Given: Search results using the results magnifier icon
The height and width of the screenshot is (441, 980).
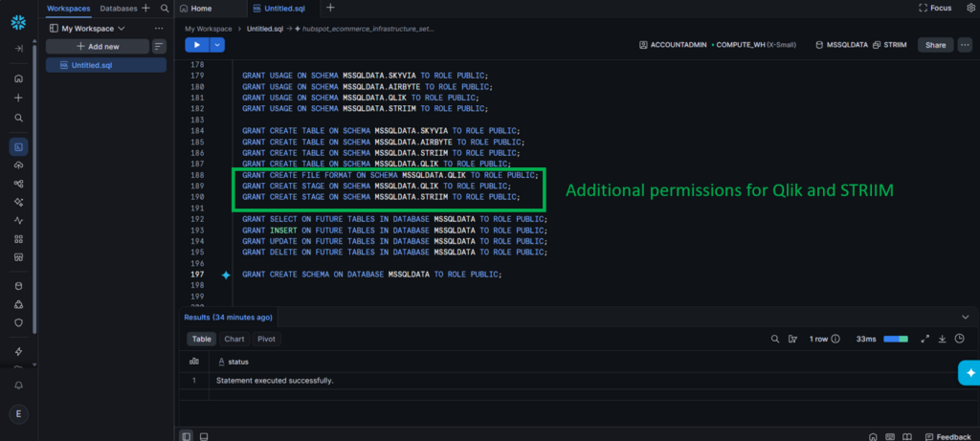Looking at the screenshot, I should point(775,339).
